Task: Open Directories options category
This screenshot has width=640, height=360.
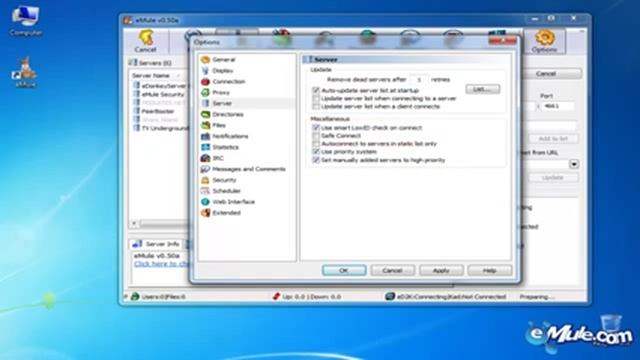Action: pyautogui.click(x=228, y=114)
